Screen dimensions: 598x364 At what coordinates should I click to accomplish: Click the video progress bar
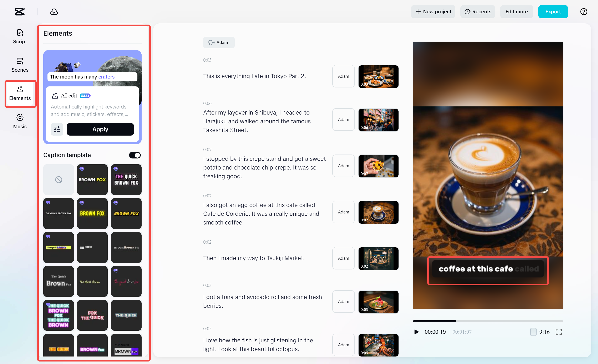(x=488, y=321)
